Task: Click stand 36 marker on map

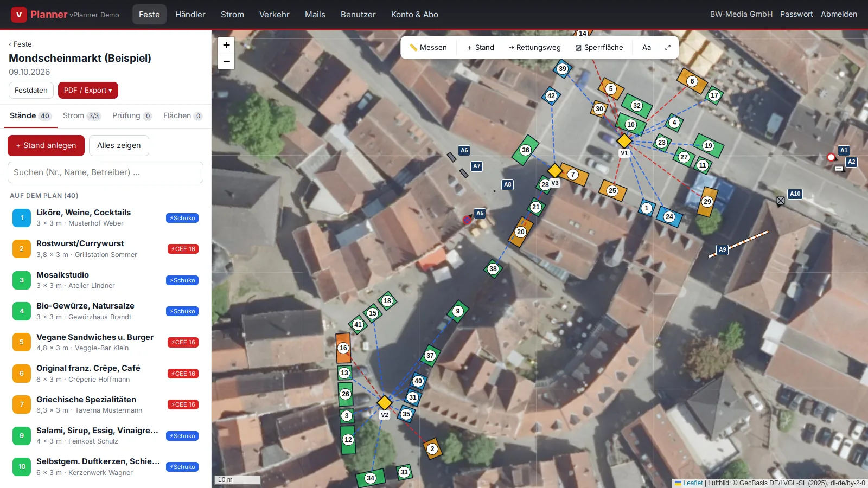Action: tap(525, 150)
